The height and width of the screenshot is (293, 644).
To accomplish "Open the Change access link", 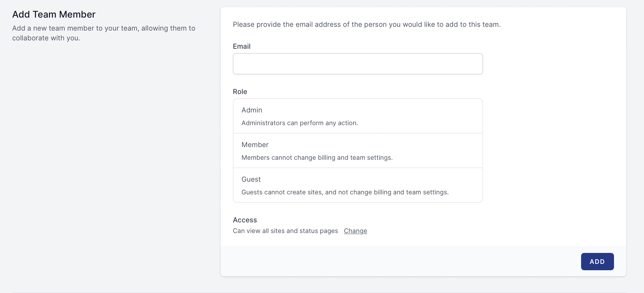I will (355, 231).
